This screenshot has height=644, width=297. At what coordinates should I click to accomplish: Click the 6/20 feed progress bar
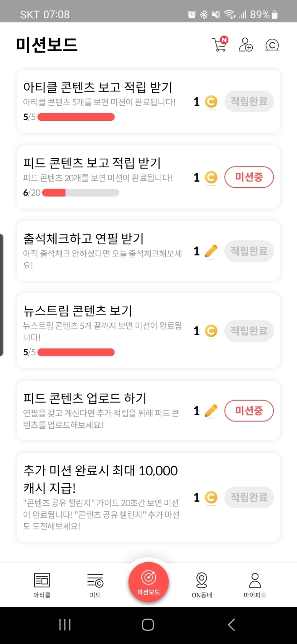click(81, 193)
